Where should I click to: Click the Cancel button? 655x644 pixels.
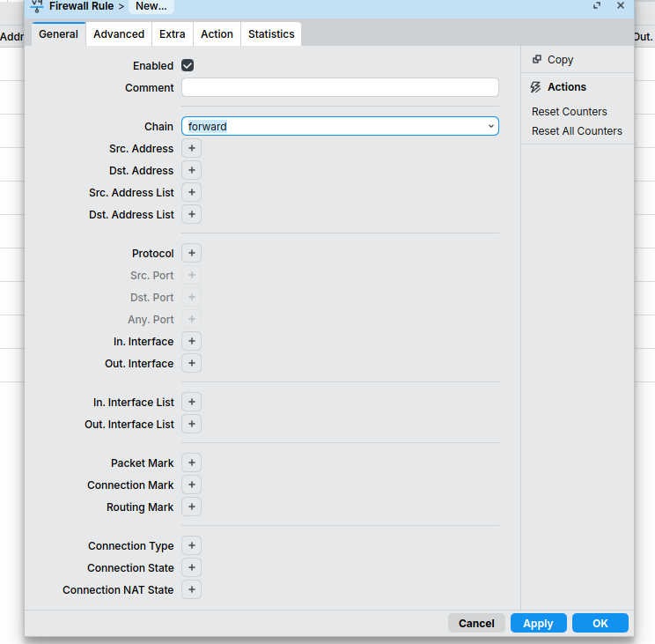point(476,623)
